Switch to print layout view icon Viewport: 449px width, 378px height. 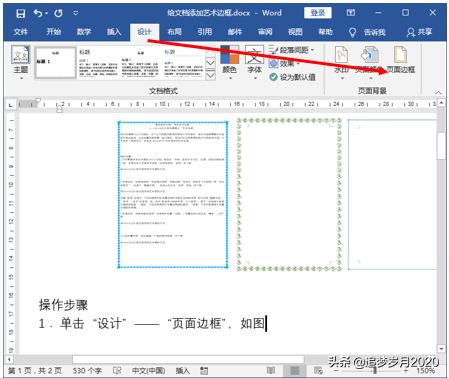[294, 370]
